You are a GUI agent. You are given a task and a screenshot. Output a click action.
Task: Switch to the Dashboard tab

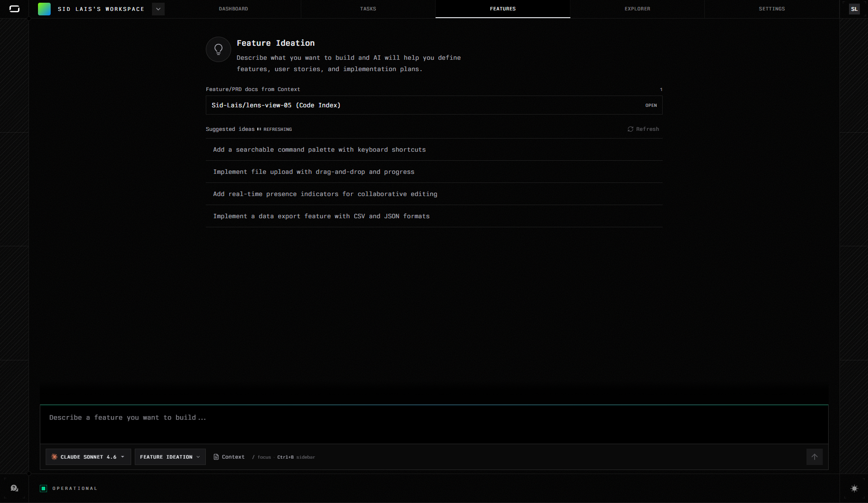tap(233, 9)
